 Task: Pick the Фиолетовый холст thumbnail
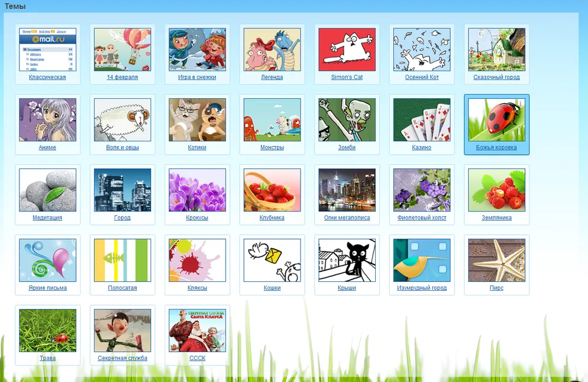(x=422, y=190)
